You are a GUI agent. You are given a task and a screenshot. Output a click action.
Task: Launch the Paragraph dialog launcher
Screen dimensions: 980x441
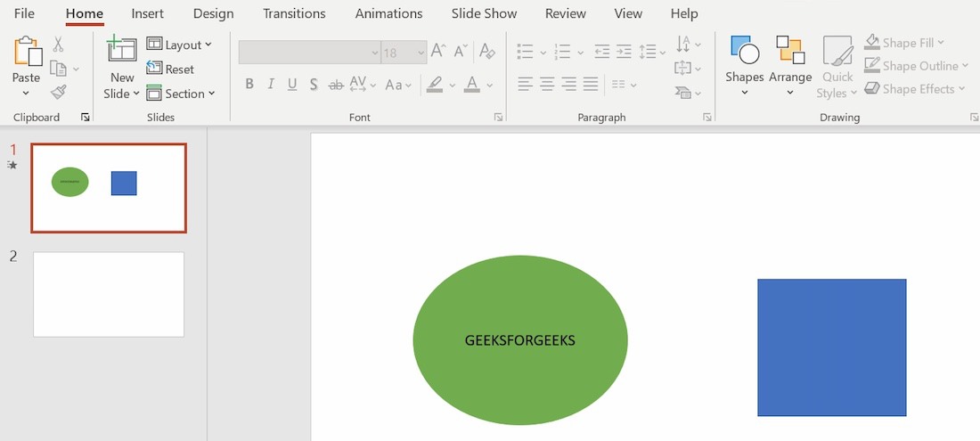[x=706, y=117]
